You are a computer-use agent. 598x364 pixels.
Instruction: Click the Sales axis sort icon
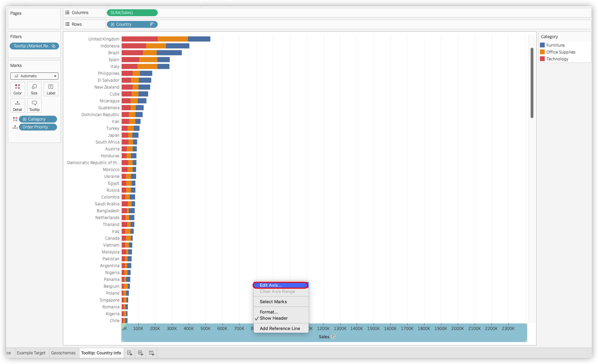[334, 337]
